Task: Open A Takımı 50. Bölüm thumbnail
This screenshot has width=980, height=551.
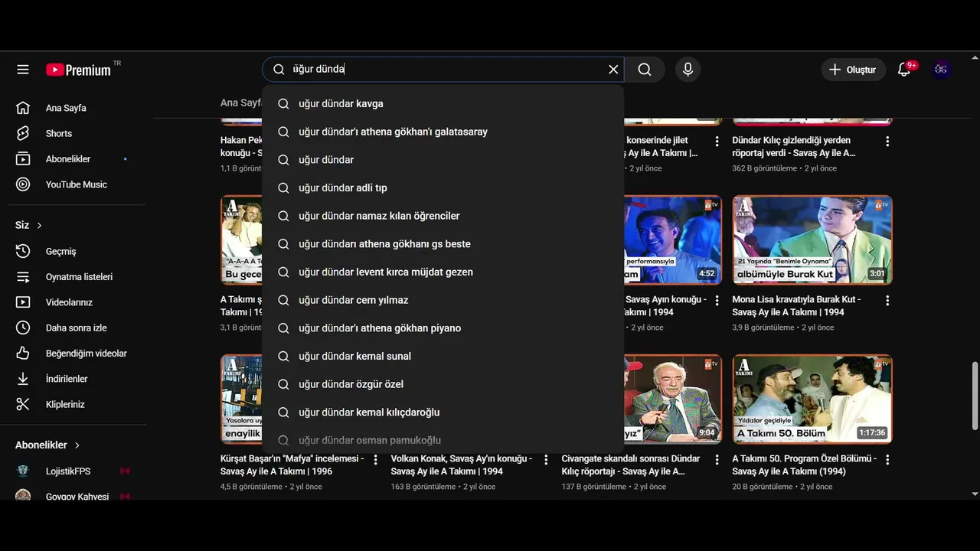Action: (812, 399)
